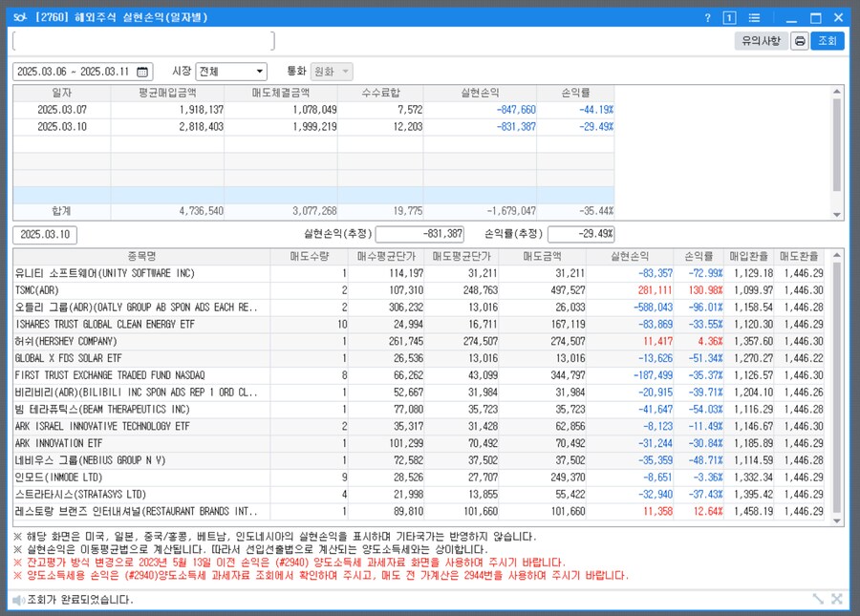860x616 pixels.
Task: Click the date range 2025.03.06 ~ 2025.03.11 field
Action: (82, 72)
